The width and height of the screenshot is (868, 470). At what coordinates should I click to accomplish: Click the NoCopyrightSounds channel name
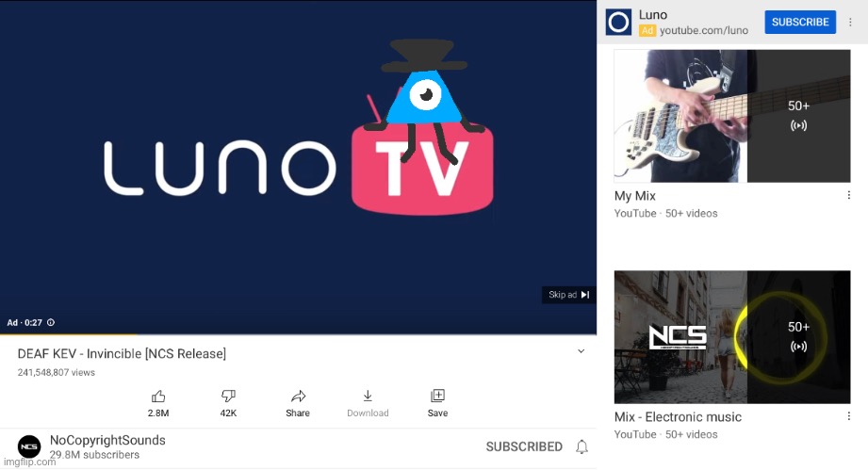click(107, 440)
